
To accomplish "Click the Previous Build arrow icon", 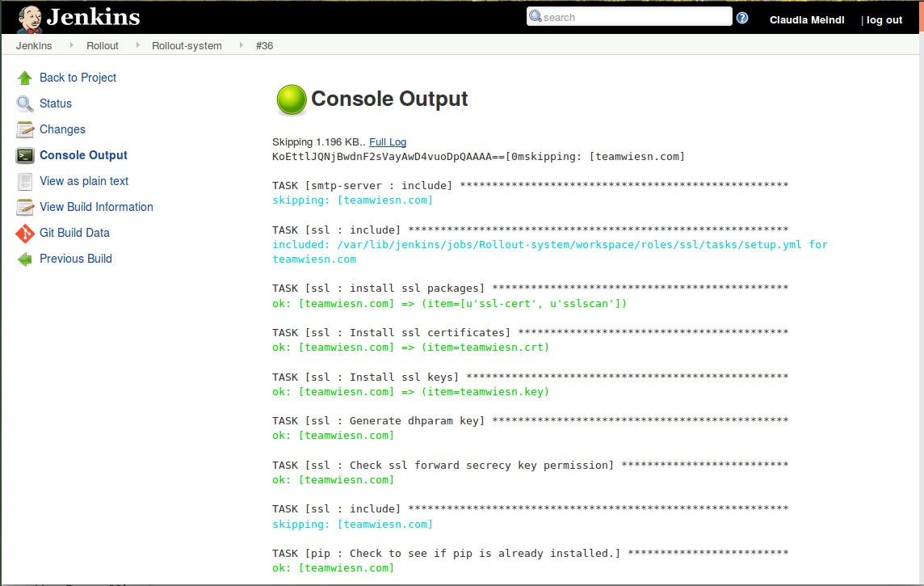I will [x=25, y=259].
